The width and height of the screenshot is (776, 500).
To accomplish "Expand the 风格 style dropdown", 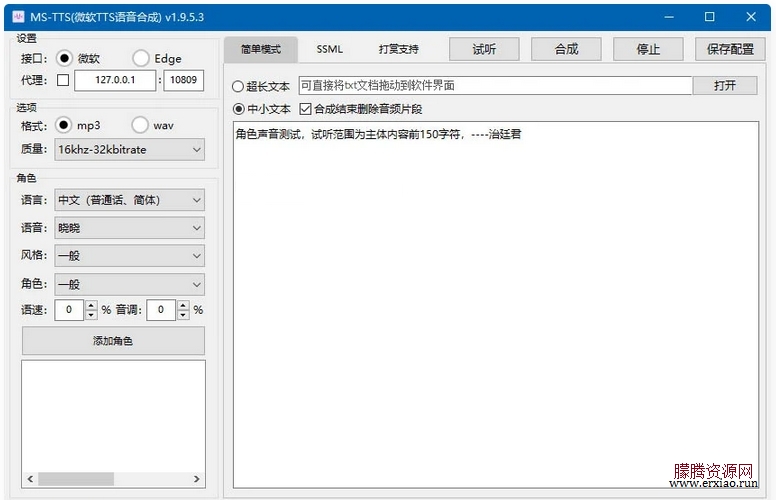I will click(129, 256).
